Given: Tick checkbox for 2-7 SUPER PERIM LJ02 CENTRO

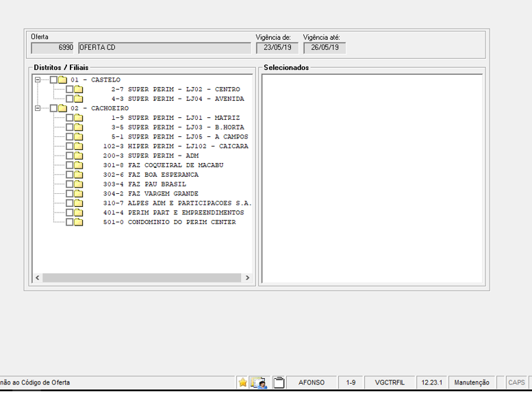Looking at the screenshot, I should (x=70, y=89).
